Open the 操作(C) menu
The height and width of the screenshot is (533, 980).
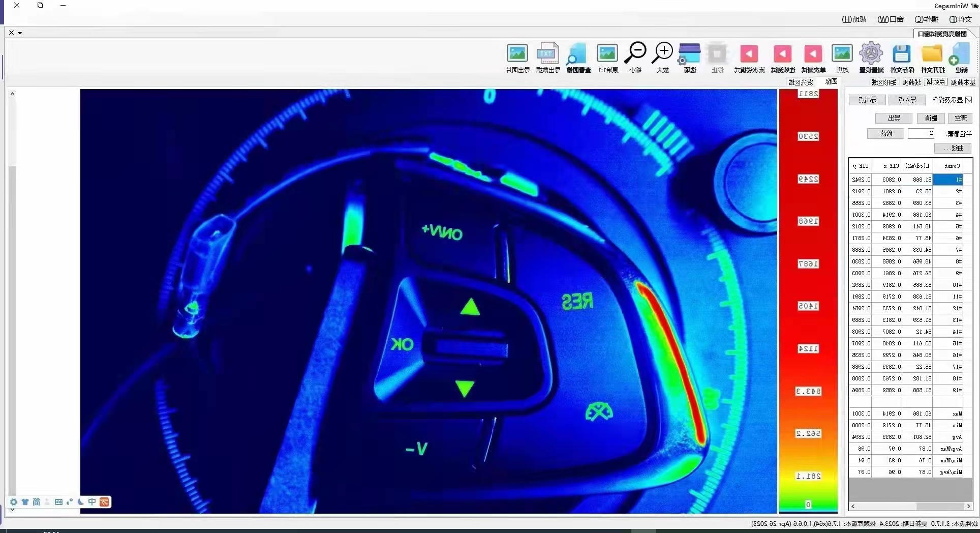927,19
